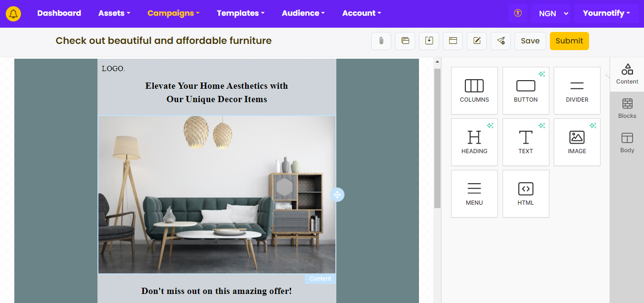Open the NGN currency selector
644x303 pixels.
coord(551,13)
